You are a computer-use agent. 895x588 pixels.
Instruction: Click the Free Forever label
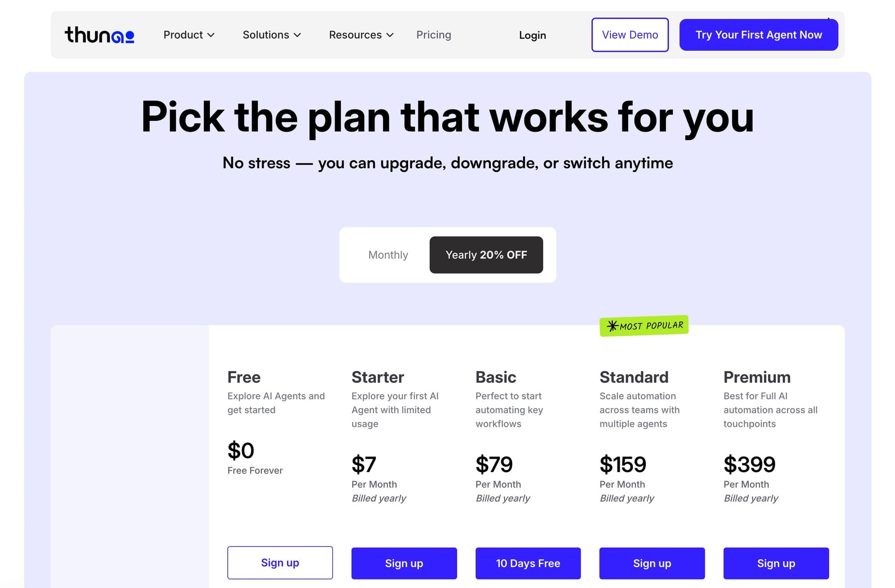(x=255, y=470)
